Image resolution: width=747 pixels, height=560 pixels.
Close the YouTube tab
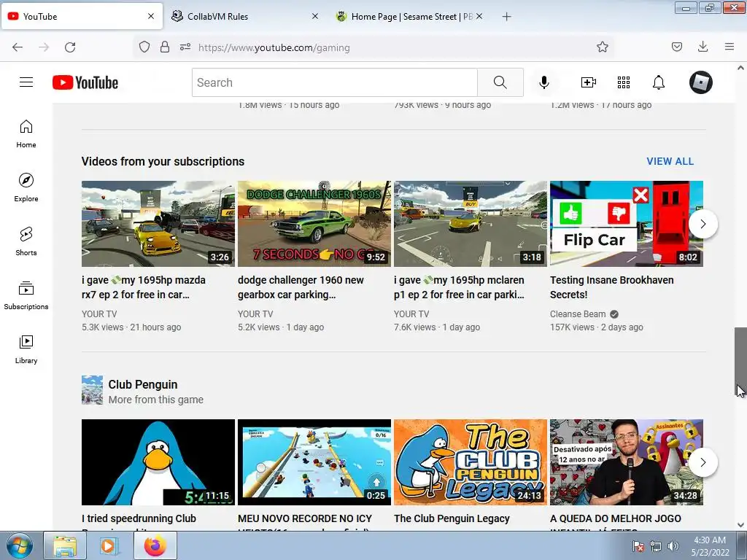150,16
